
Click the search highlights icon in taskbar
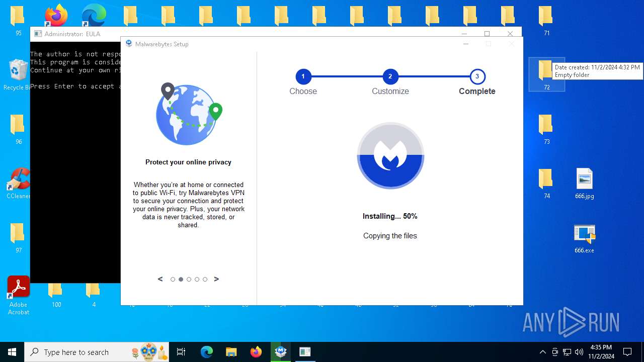click(149, 352)
